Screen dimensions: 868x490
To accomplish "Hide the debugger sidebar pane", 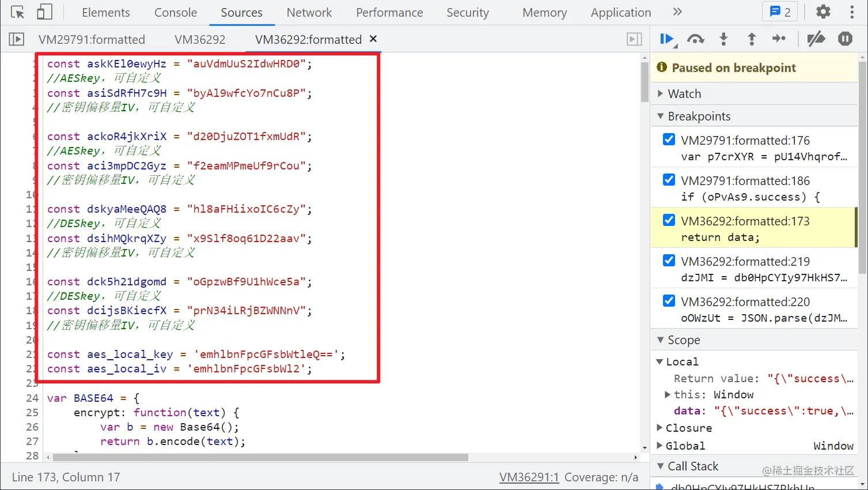I will [x=634, y=39].
